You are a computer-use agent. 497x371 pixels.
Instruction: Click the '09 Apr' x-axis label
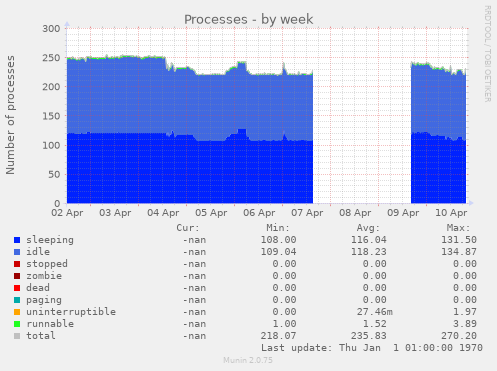403,213
